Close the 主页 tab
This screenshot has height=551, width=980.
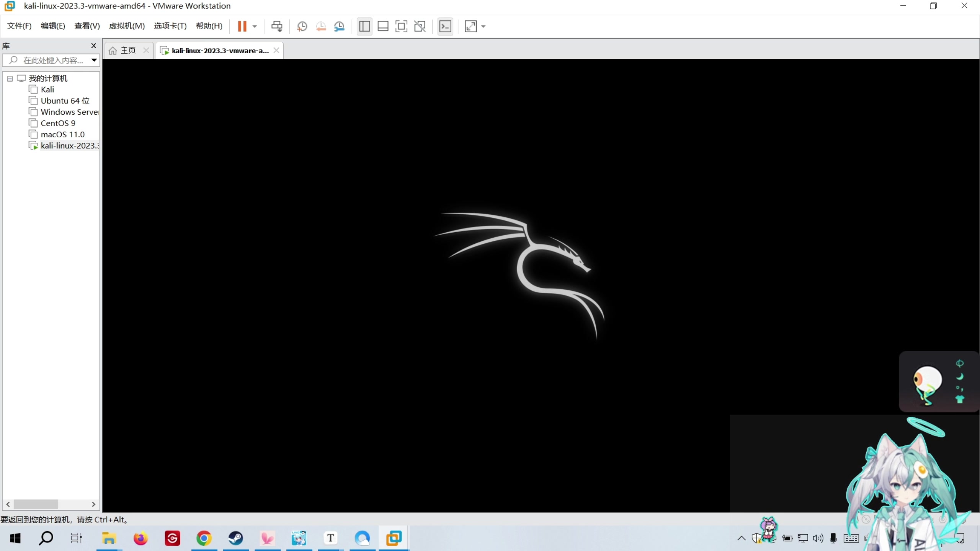click(x=146, y=50)
